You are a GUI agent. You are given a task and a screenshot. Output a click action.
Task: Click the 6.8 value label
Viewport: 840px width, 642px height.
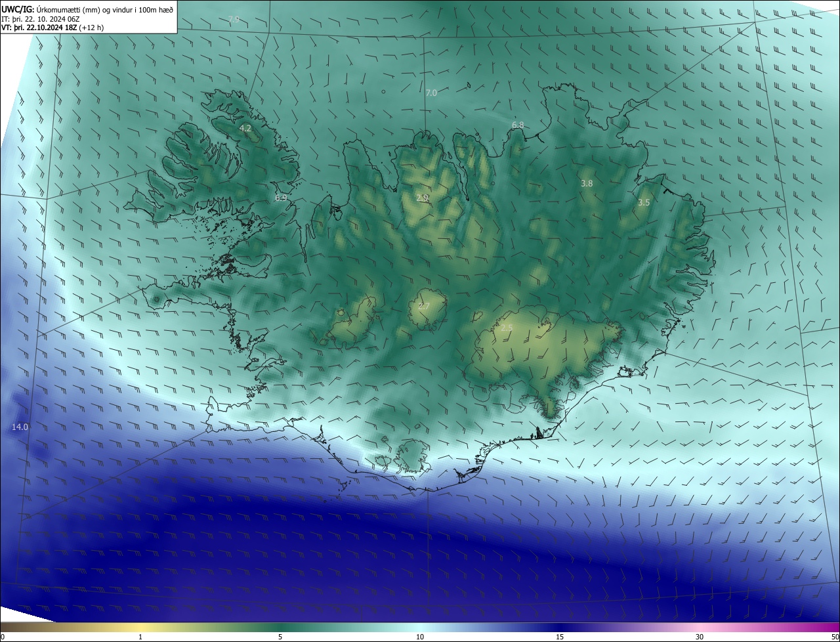click(518, 125)
